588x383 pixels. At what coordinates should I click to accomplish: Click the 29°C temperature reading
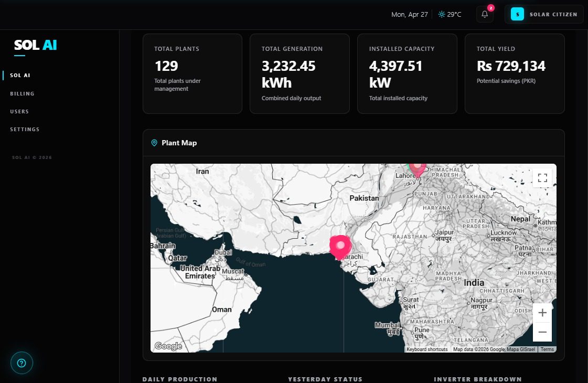454,14
